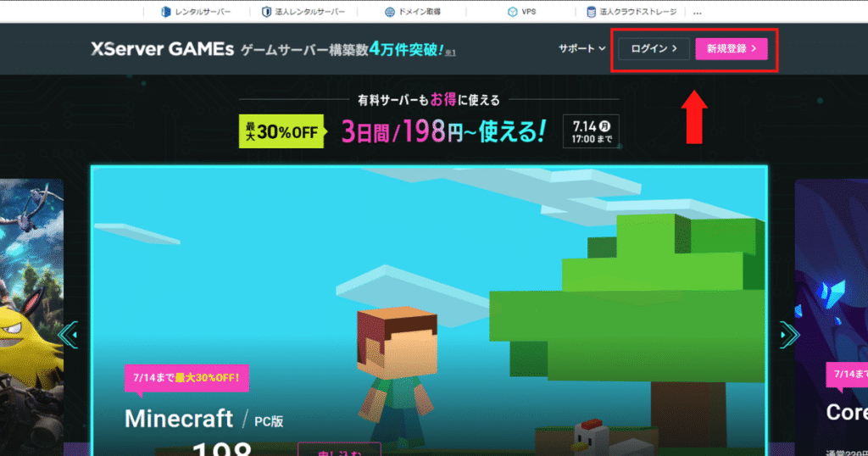
Task: Click the server icon beside レンタルサーバー
Action: [x=165, y=12]
